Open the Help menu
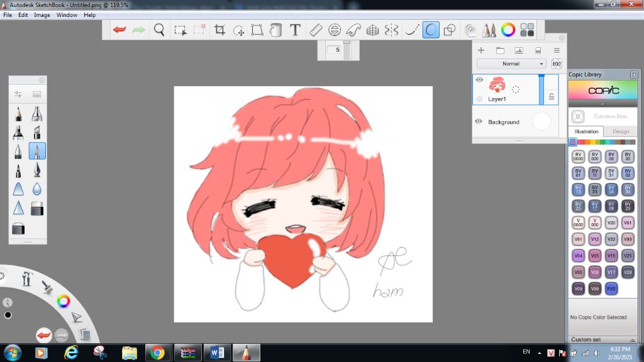 (x=89, y=15)
